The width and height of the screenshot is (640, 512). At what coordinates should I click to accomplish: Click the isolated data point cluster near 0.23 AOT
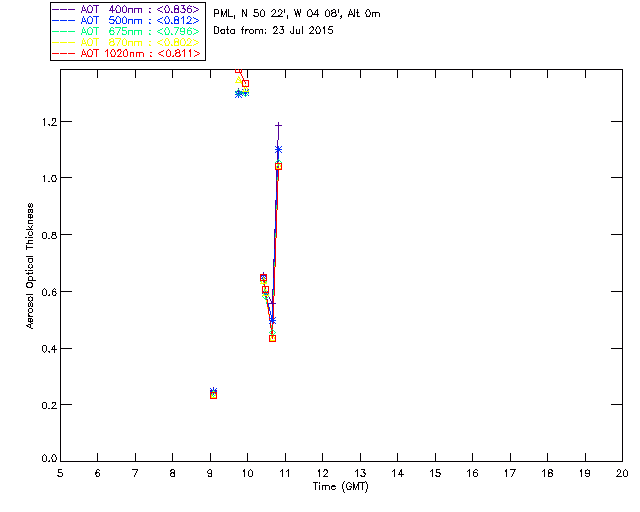pos(213,394)
